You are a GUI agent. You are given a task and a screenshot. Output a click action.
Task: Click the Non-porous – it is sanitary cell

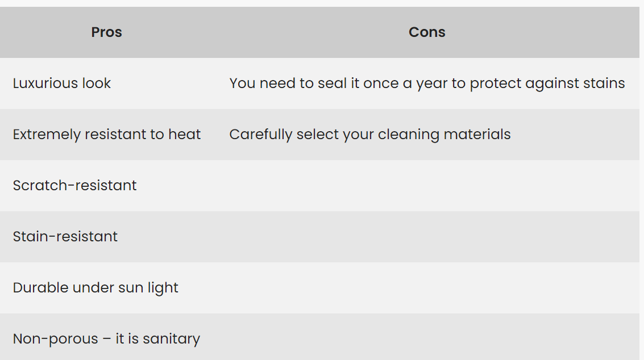(x=106, y=339)
